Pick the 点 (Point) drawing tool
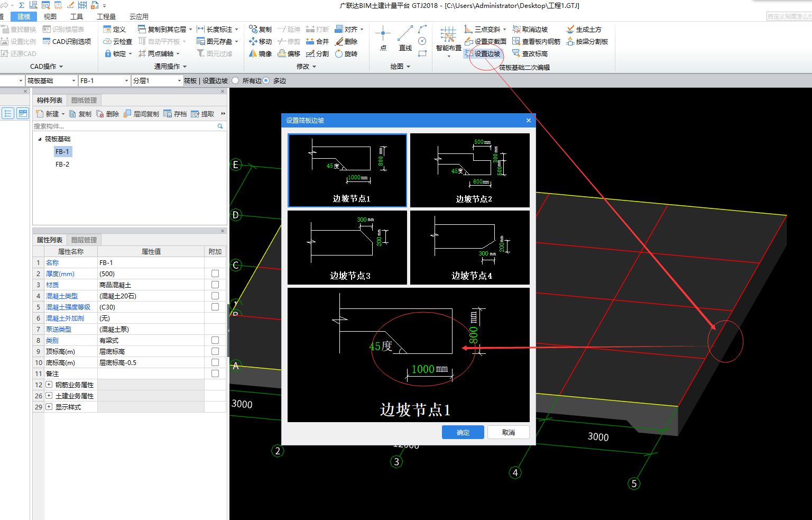The height and width of the screenshot is (520, 812). (x=383, y=39)
